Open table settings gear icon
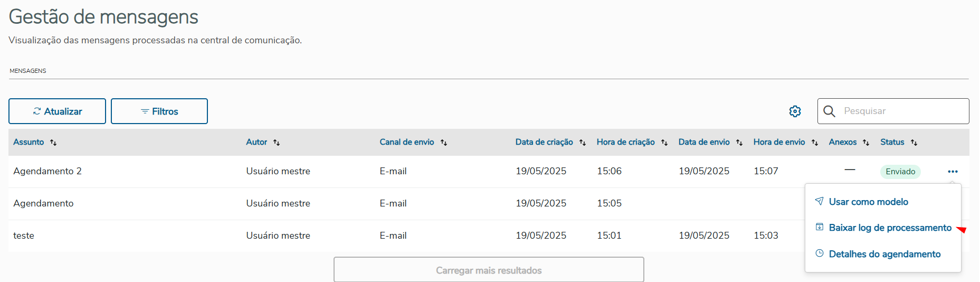This screenshot has width=980, height=282. 795,111
